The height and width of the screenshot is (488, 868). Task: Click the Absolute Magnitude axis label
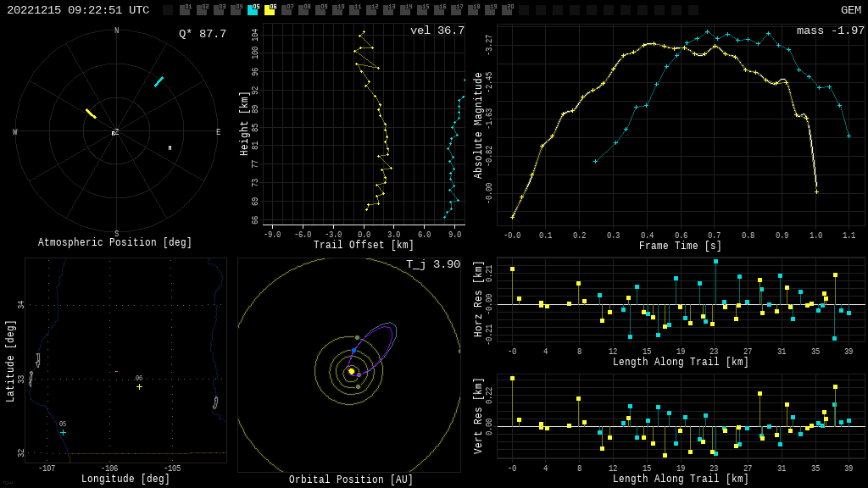478,125
